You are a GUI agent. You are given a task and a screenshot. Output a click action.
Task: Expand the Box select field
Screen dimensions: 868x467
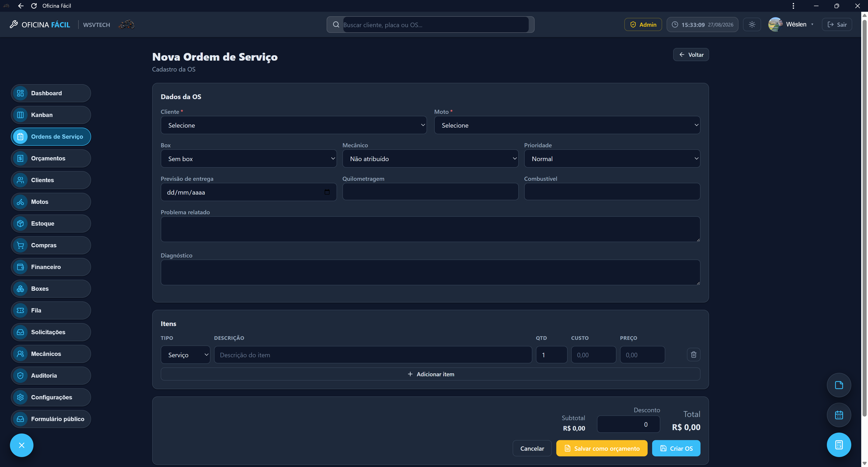[x=249, y=158]
